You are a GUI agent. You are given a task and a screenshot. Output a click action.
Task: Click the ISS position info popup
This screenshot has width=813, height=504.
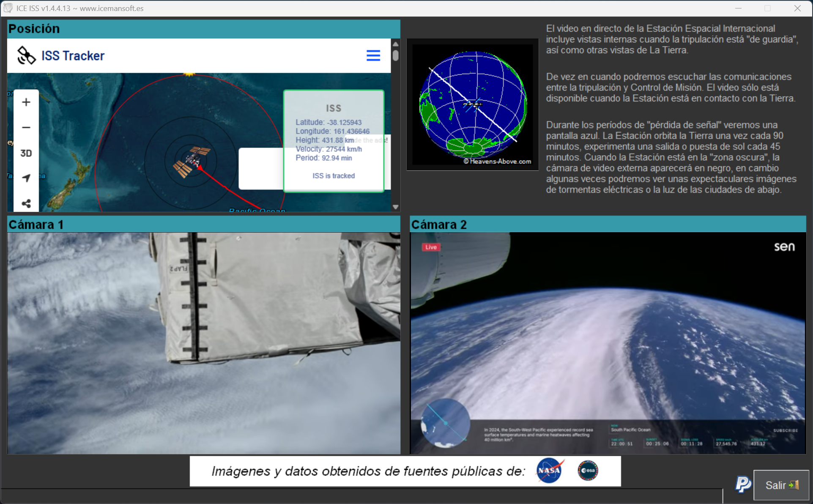coord(334,140)
